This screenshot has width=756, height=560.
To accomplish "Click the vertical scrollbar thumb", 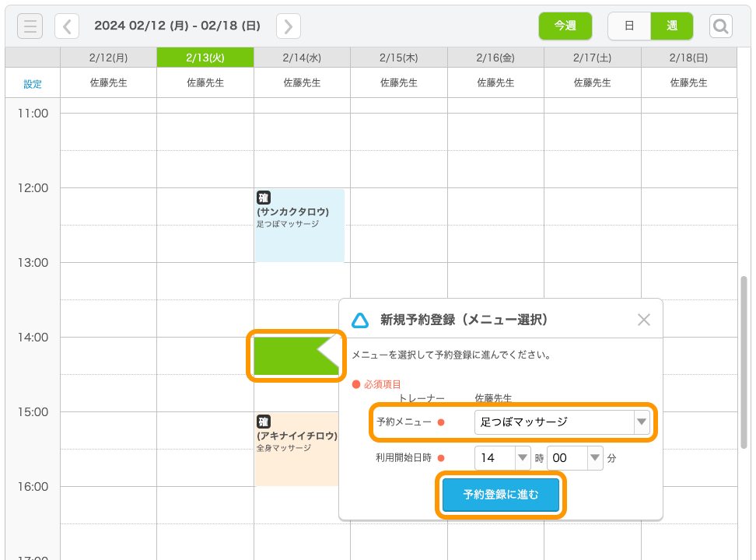I will 744,350.
